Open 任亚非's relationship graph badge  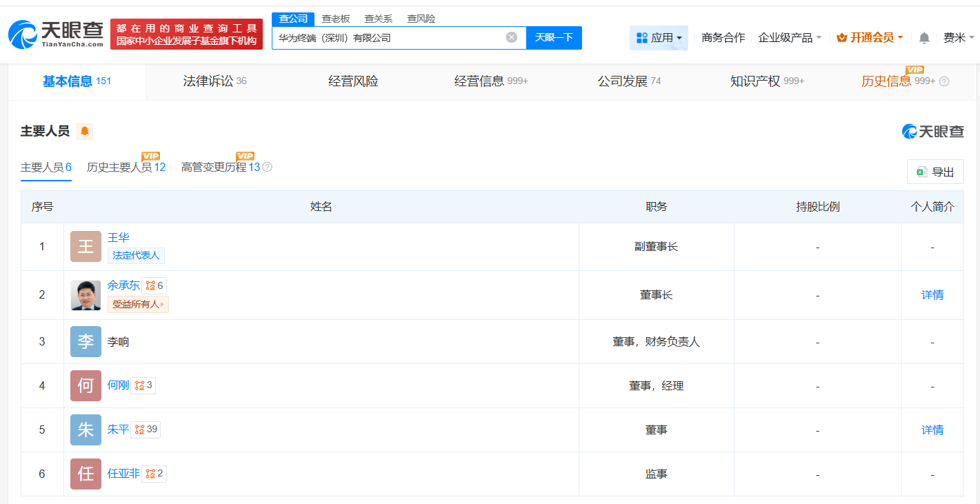click(x=154, y=474)
